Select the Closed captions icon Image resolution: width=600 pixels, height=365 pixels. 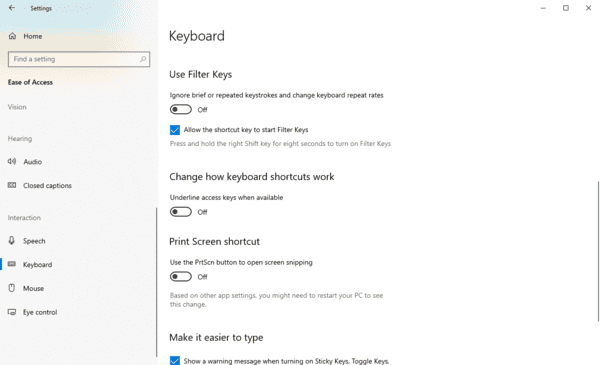pos(12,185)
